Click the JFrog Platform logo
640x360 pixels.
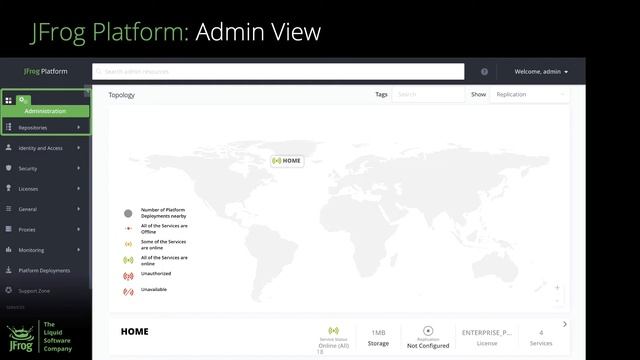point(45,71)
